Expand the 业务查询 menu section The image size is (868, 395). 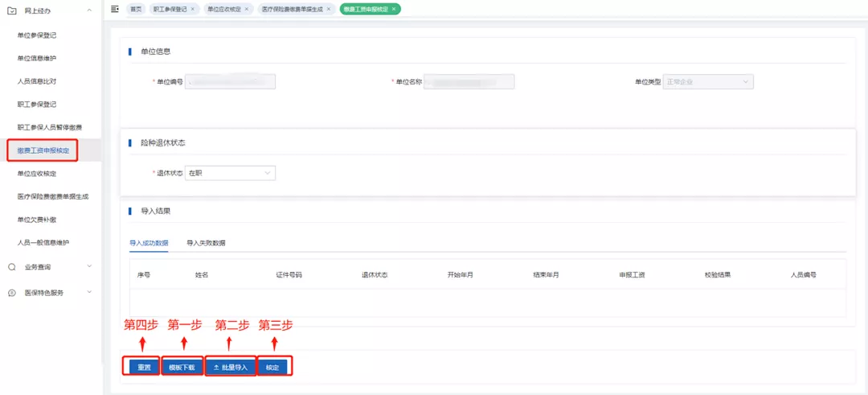click(88, 266)
